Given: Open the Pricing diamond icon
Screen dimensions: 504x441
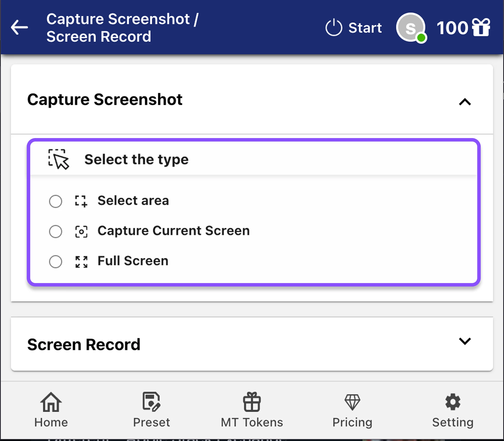Looking at the screenshot, I should coord(352,402).
